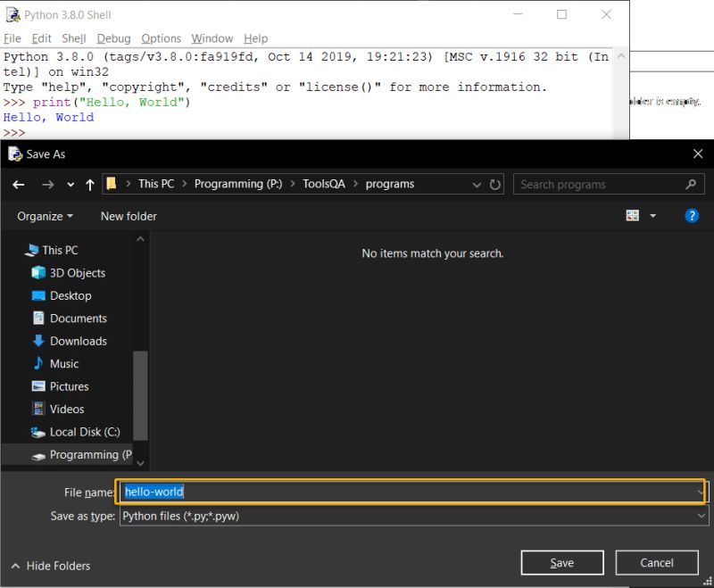
Task: Change the folder view layout icon
Action: tap(633, 215)
